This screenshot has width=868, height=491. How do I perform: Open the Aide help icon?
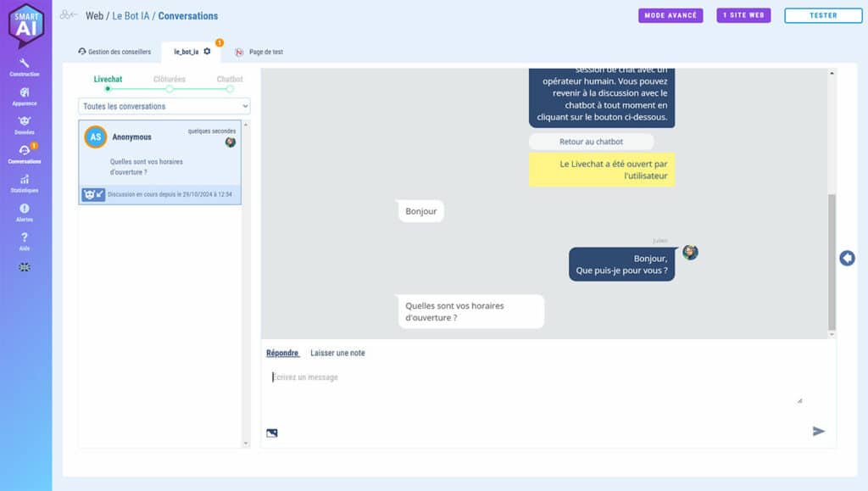[x=25, y=240]
